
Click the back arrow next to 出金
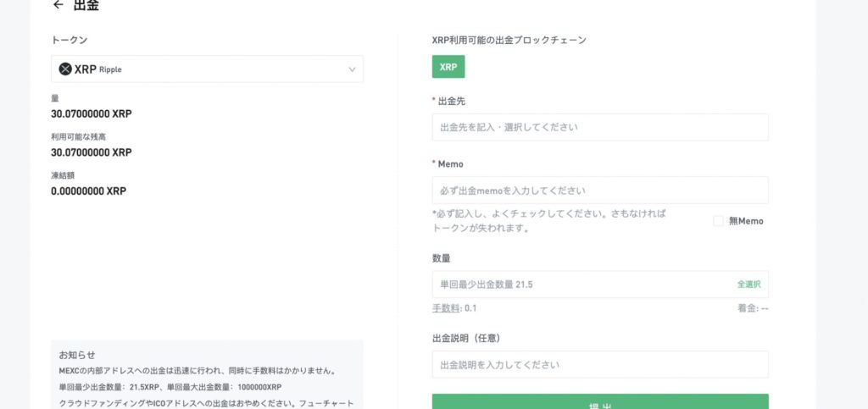tap(58, 5)
